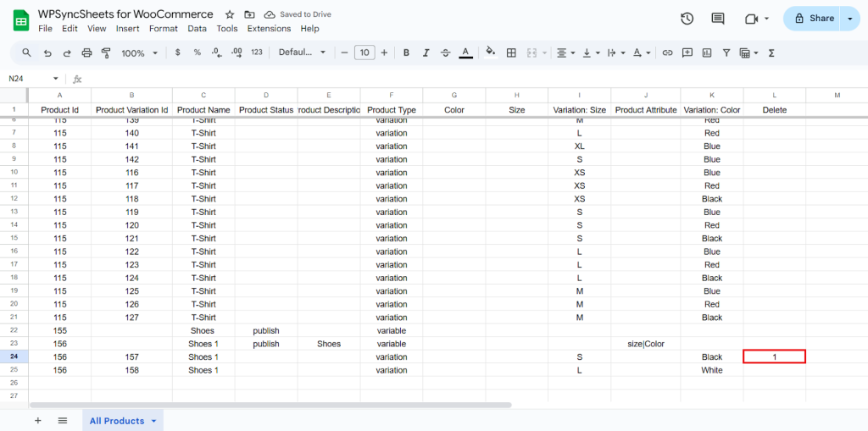Search the menus magnifier icon
The width and height of the screenshot is (868, 431).
click(26, 52)
